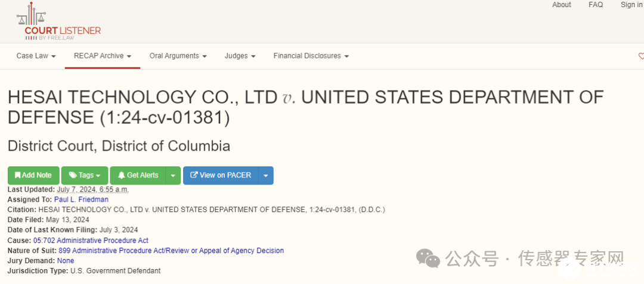Open the Oral Arguments menu
644x284 pixels.
178,56
